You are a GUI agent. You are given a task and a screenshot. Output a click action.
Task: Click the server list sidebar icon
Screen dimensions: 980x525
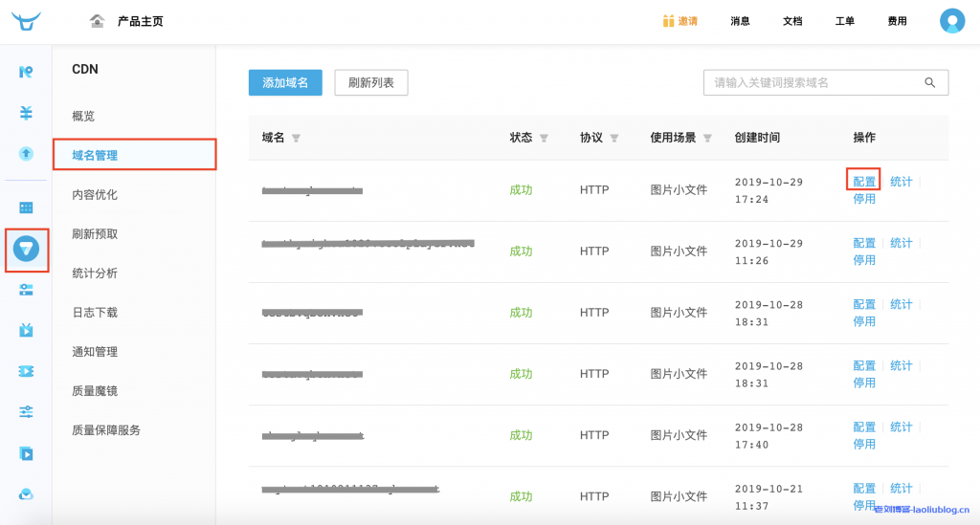point(26,290)
